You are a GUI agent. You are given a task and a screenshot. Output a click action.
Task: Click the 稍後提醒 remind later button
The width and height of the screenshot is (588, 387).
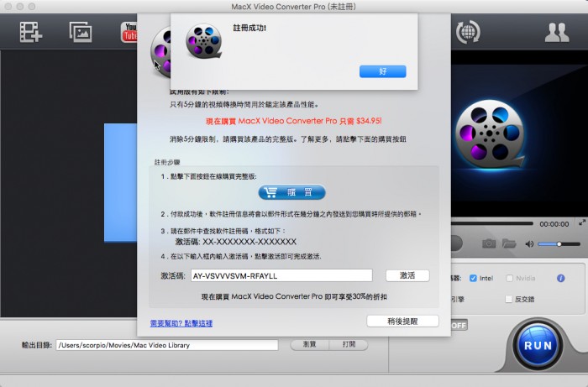click(402, 321)
